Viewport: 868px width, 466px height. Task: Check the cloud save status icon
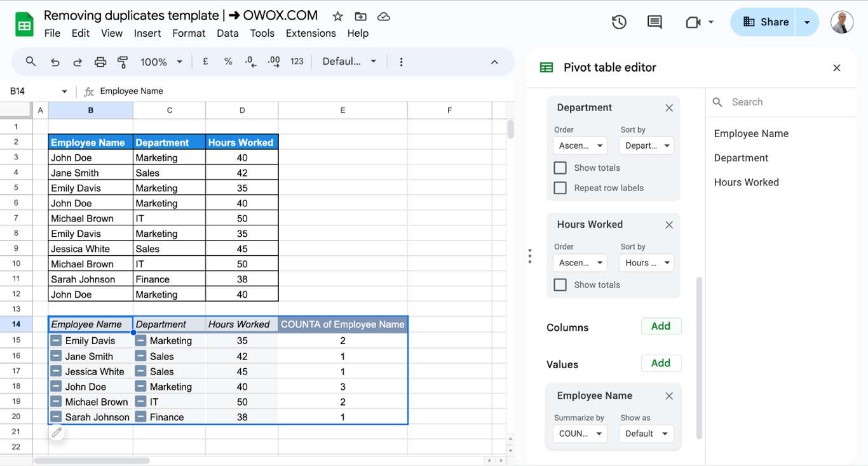tap(383, 17)
